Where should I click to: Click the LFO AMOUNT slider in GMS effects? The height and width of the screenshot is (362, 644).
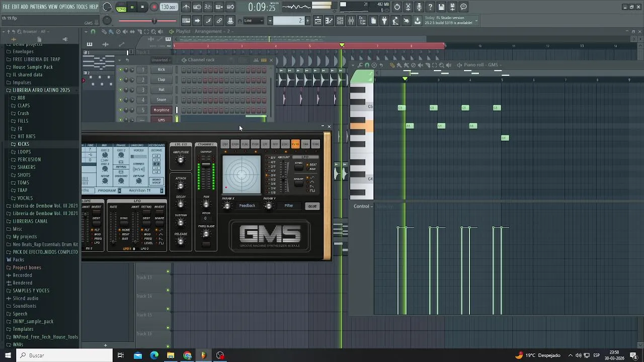tap(283, 176)
